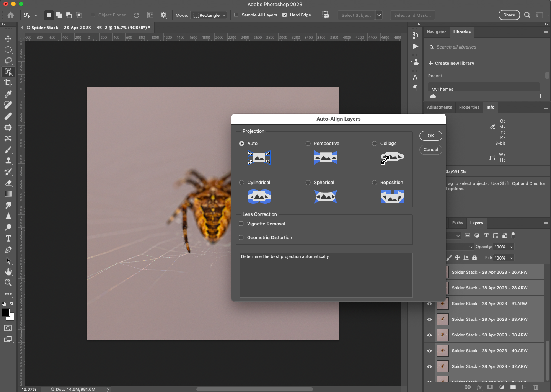Screen dimensions: 551x392
Task: Select the Auto projection radio button
Action: 241,144
